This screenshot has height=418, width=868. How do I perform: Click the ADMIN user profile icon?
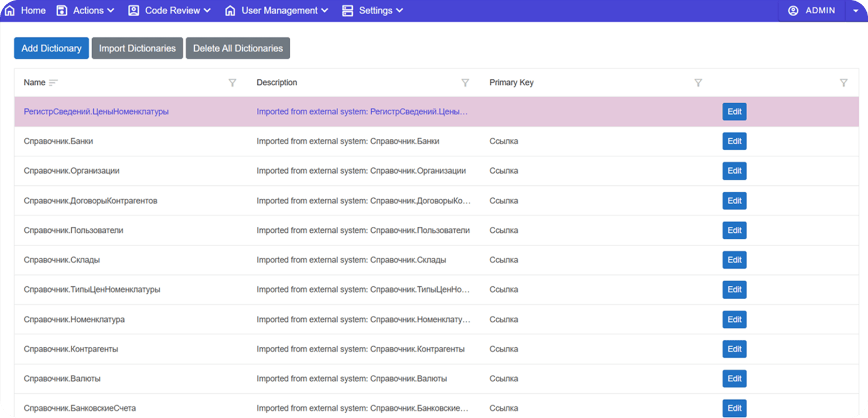[793, 11]
